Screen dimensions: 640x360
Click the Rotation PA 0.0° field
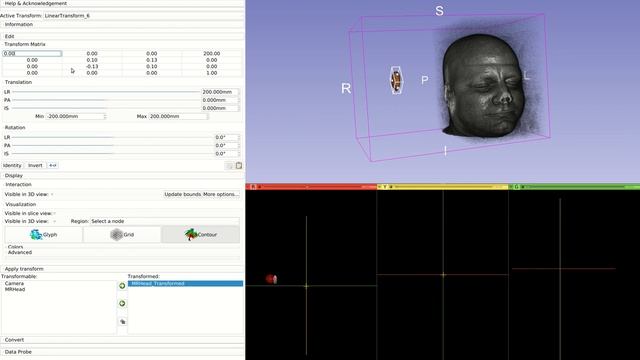pyautogui.click(x=227, y=146)
